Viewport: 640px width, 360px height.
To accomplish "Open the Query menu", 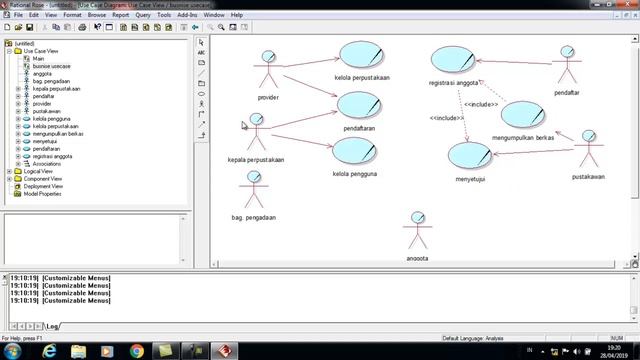I will point(143,15).
